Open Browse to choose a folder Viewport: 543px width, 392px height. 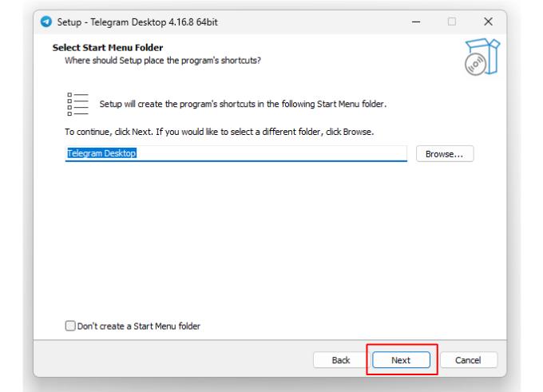[445, 154]
